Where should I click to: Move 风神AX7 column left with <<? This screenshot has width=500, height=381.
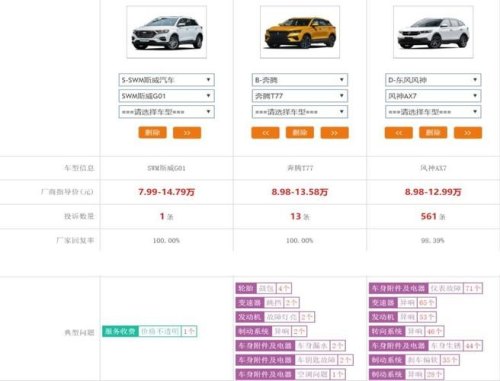[x=399, y=133]
